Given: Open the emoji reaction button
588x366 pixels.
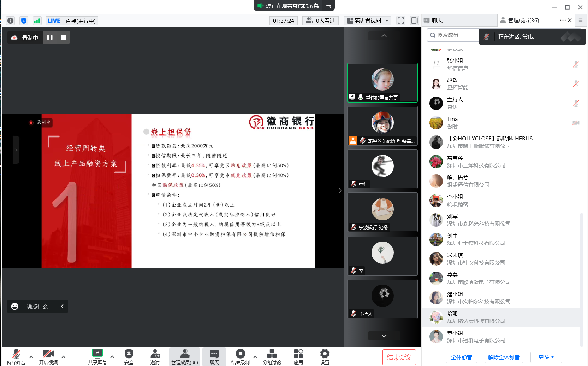Looking at the screenshot, I should 14,306.
